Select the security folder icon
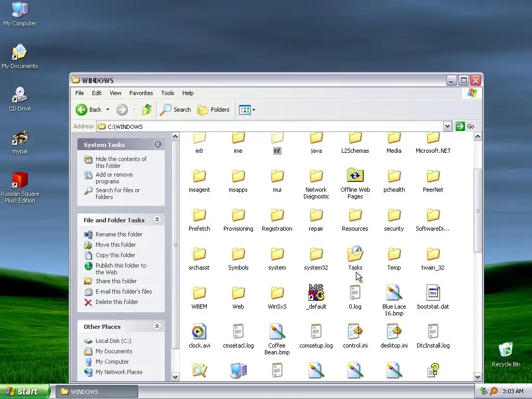 click(x=394, y=215)
